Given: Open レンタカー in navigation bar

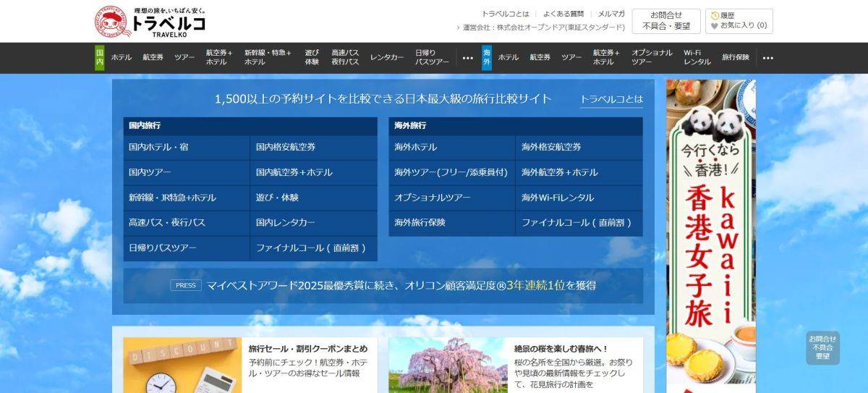Looking at the screenshot, I should 387,57.
